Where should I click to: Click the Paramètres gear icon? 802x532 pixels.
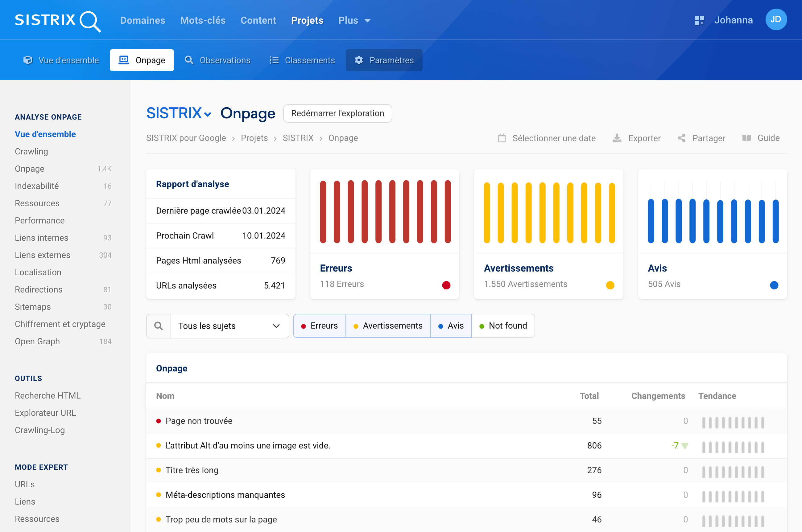tap(359, 60)
